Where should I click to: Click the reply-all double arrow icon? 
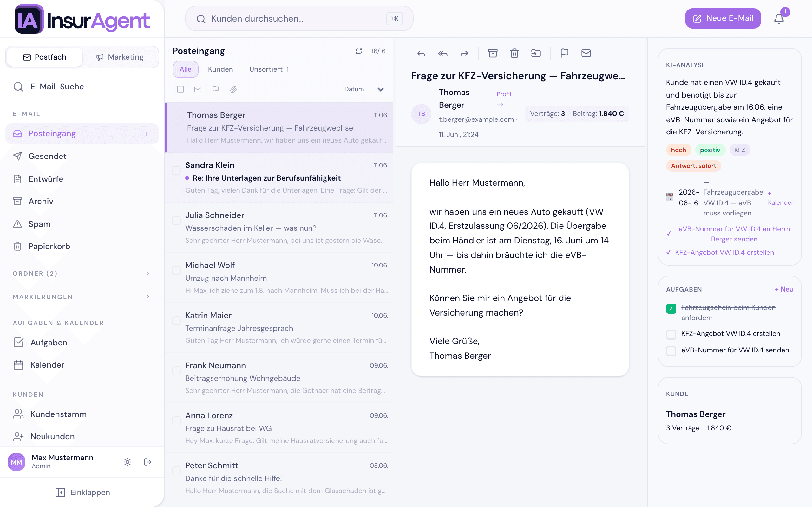(442, 53)
